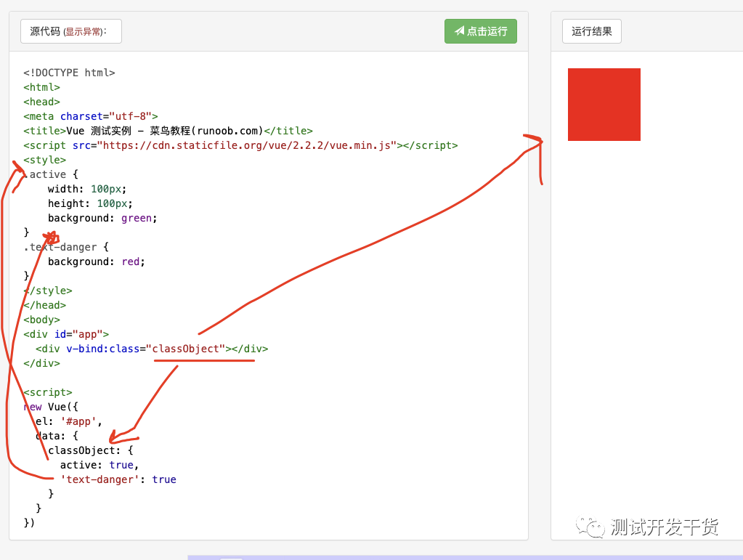The height and width of the screenshot is (560, 743).
Task: Click the <body> tag line
Action: tap(41, 320)
